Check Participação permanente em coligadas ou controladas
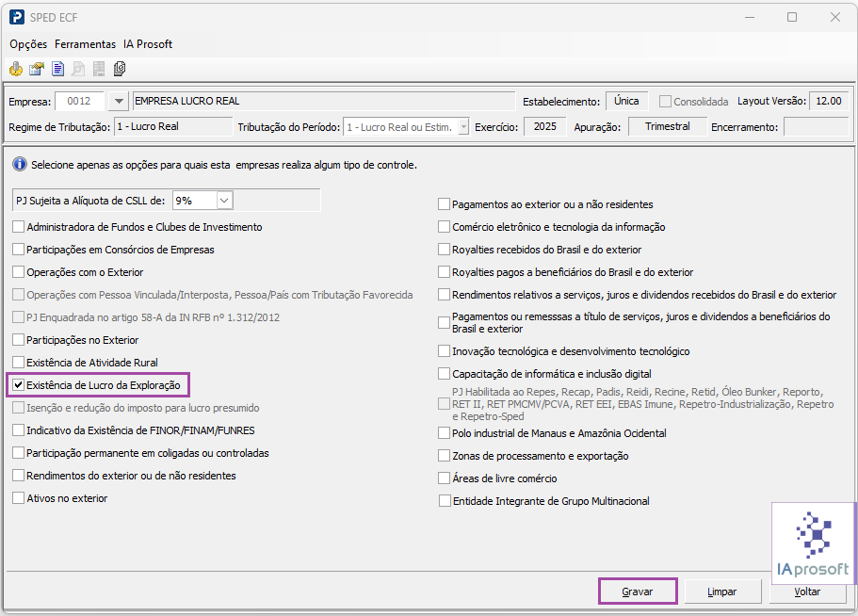Screen dimensions: 858x616 coord(19,453)
